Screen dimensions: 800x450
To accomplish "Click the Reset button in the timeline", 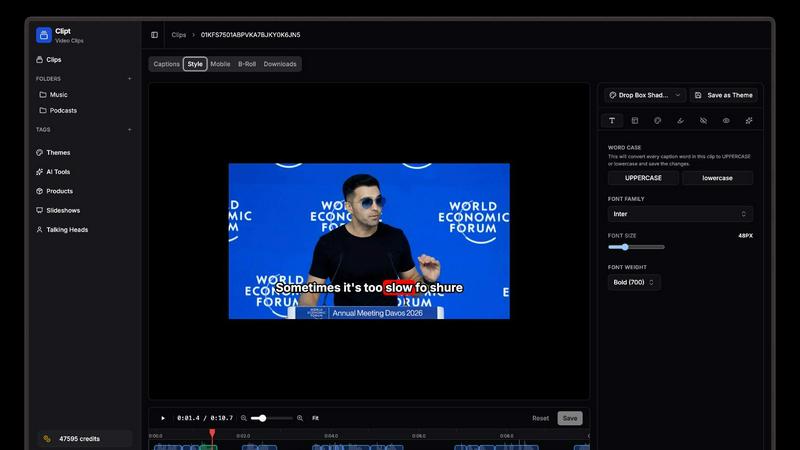I will 540,418.
